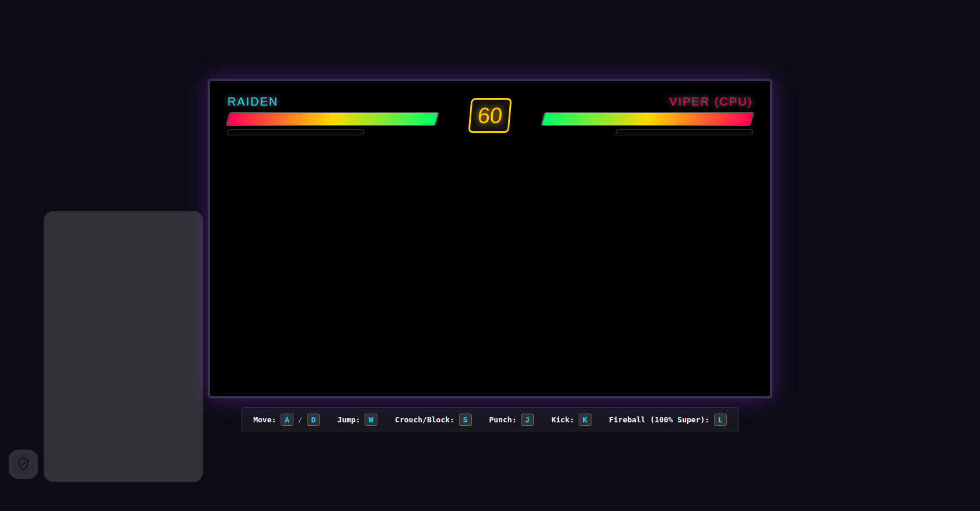Image resolution: width=980 pixels, height=511 pixels.
Task: Click the A move-left key
Action: click(x=287, y=420)
